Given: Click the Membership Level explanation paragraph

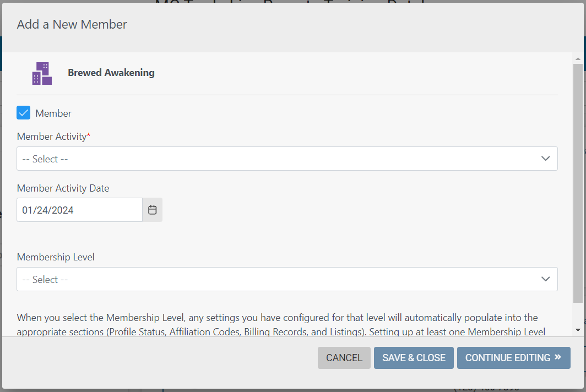Looking at the screenshot, I should (x=281, y=324).
